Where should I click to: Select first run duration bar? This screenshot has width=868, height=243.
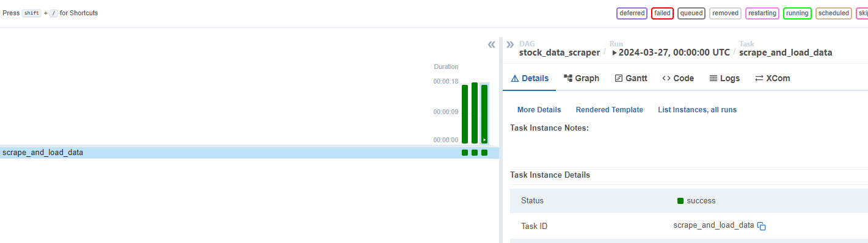tap(465, 114)
